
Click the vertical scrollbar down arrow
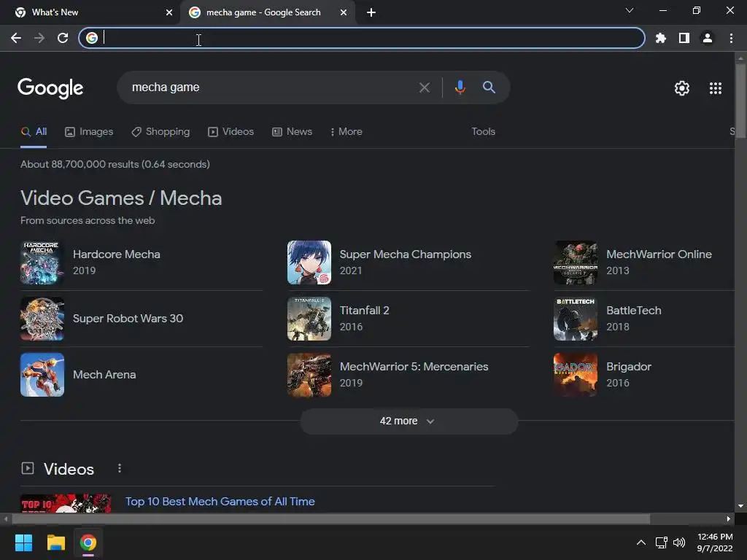click(x=740, y=506)
